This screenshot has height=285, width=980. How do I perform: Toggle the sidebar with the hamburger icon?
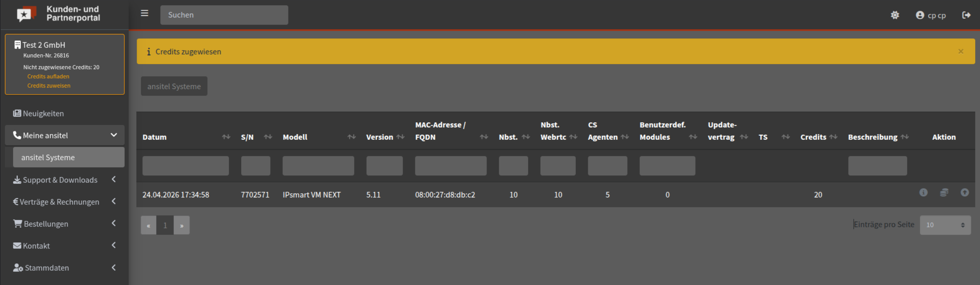coord(144,13)
